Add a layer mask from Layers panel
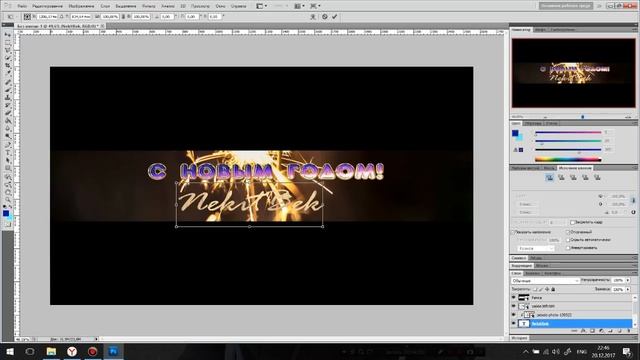This screenshot has width=640, height=360. pyautogui.click(x=592, y=331)
